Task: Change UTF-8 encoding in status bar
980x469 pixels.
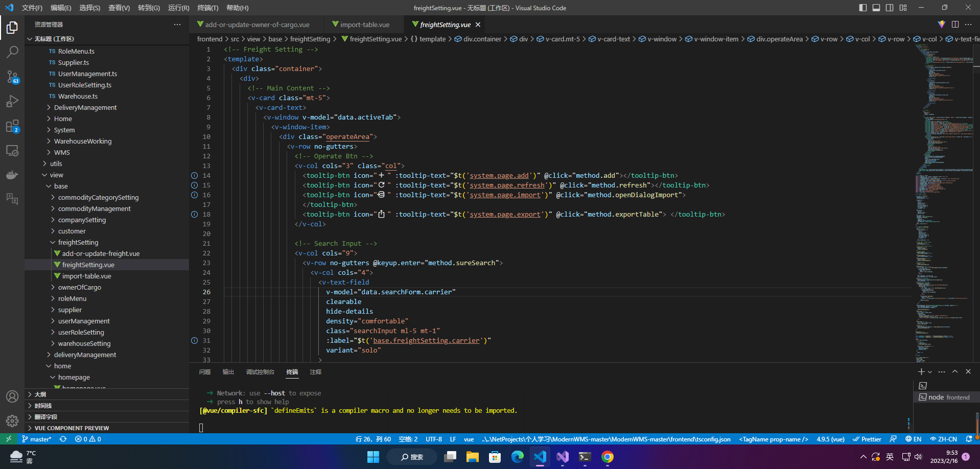Action: tap(434, 439)
